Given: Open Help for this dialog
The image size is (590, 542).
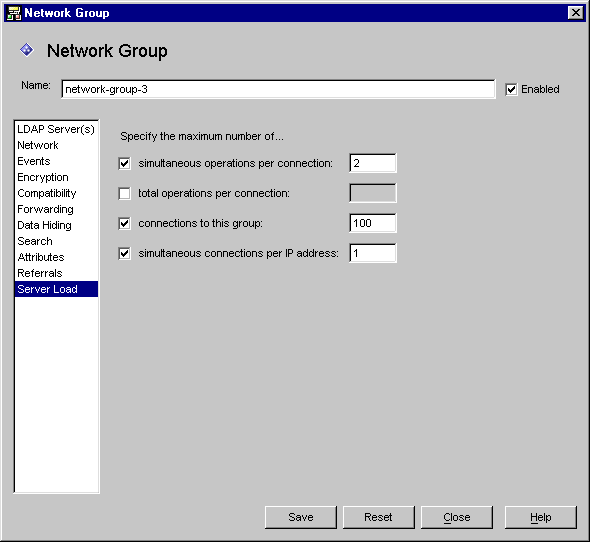Looking at the screenshot, I should tap(541, 518).
